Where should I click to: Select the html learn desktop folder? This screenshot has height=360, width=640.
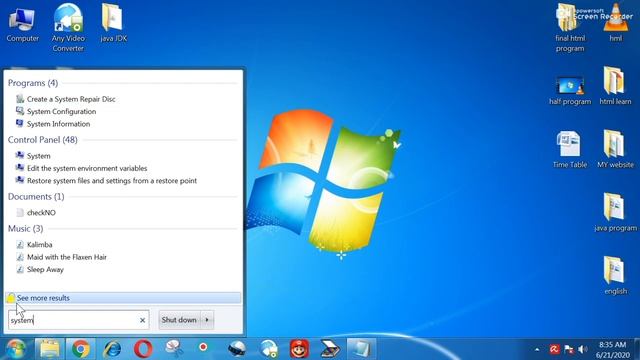coord(615,87)
